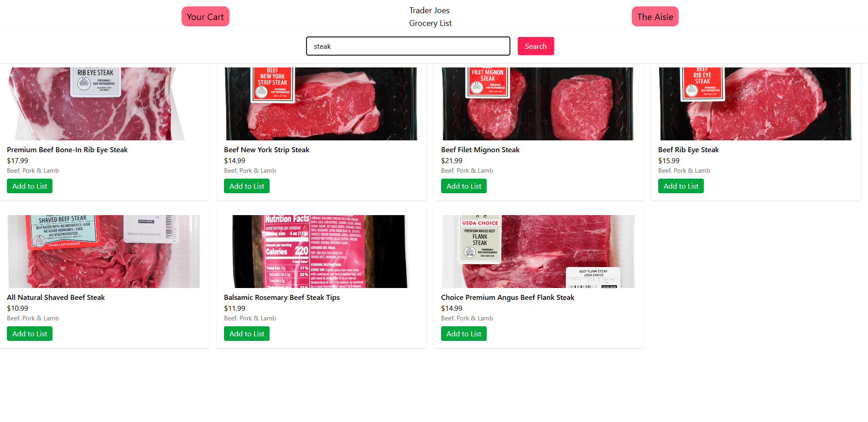Focus the steak search input field
The width and height of the screenshot is (868, 422).
(408, 46)
